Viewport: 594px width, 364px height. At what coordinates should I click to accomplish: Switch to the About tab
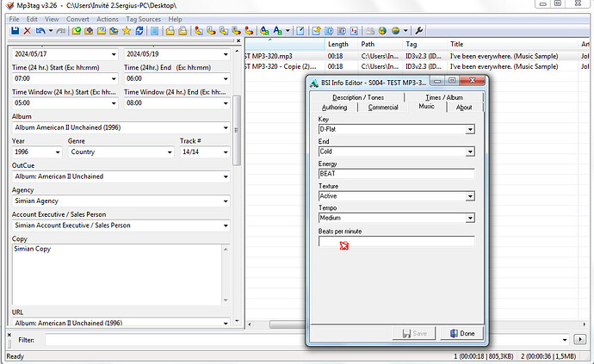click(x=464, y=108)
